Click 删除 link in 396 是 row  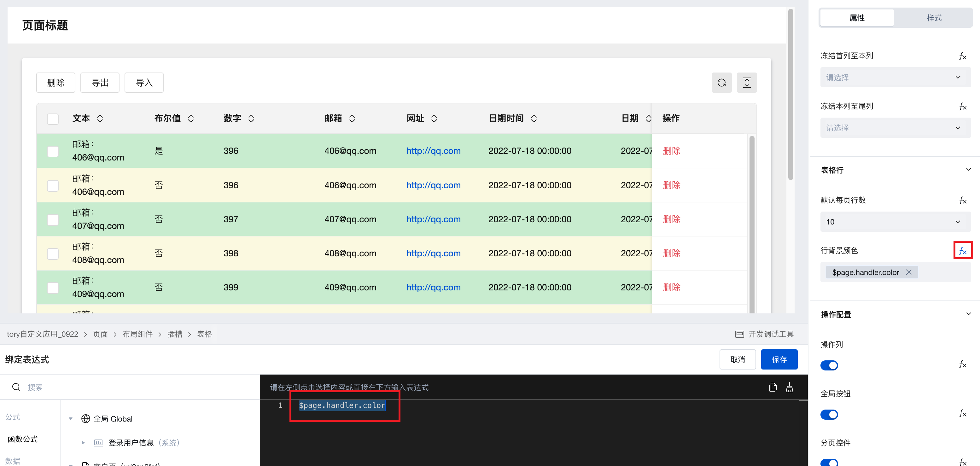[x=672, y=151]
